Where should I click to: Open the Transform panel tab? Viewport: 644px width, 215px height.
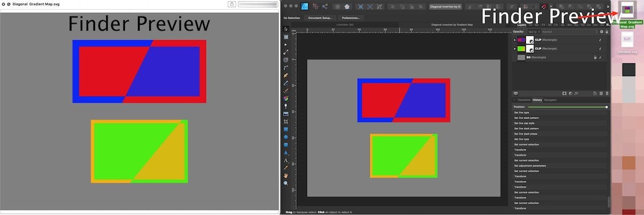coord(523,100)
